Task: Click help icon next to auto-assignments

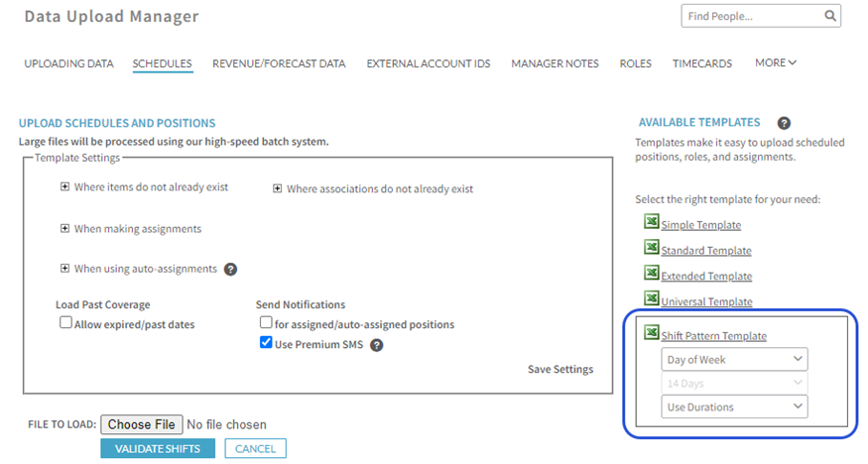Action: tap(230, 270)
